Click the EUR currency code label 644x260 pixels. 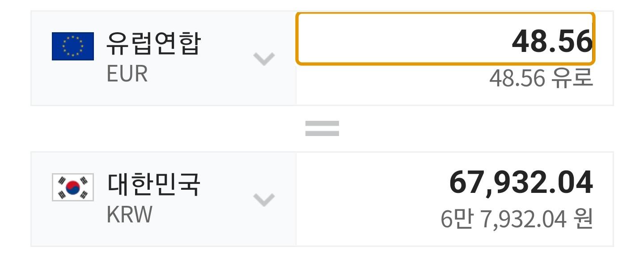[127, 74]
